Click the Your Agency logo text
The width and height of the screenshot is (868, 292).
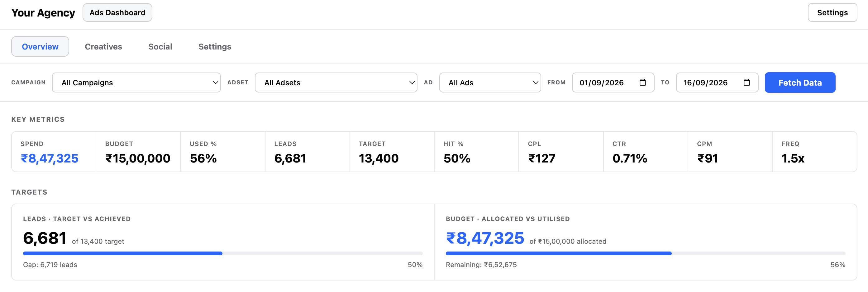[43, 13]
